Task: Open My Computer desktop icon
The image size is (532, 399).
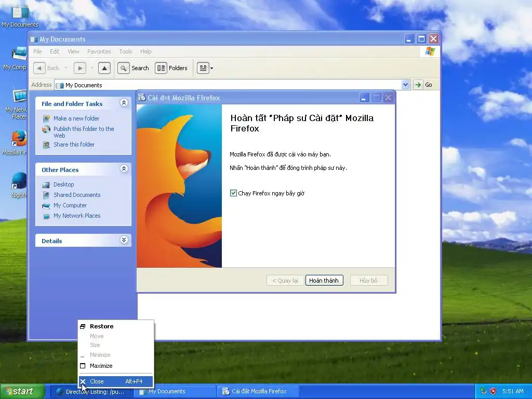Action: click(15, 58)
